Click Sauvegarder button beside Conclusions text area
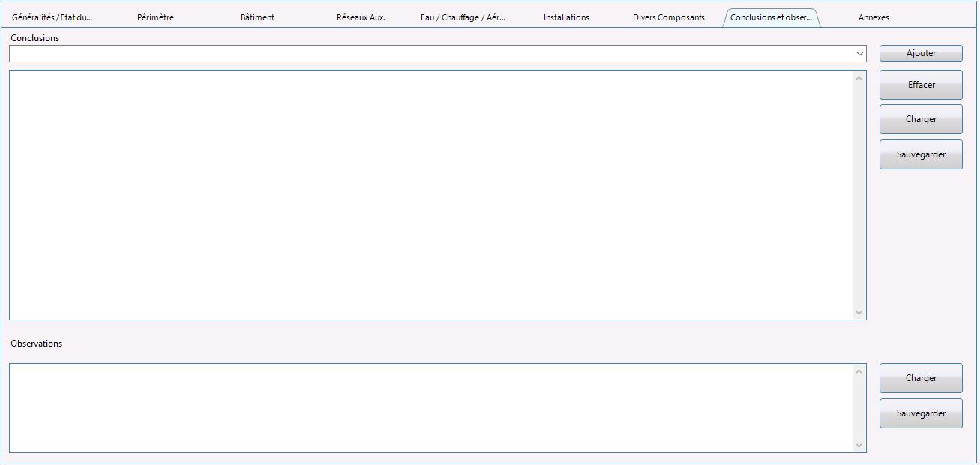This screenshot has width=980, height=465. [921, 154]
